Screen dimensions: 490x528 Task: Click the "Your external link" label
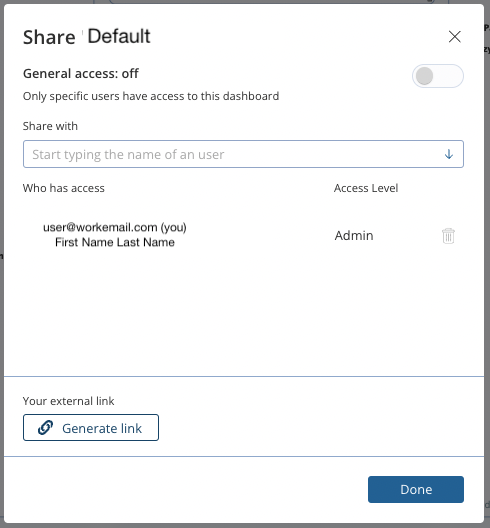(x=68, y=401)
